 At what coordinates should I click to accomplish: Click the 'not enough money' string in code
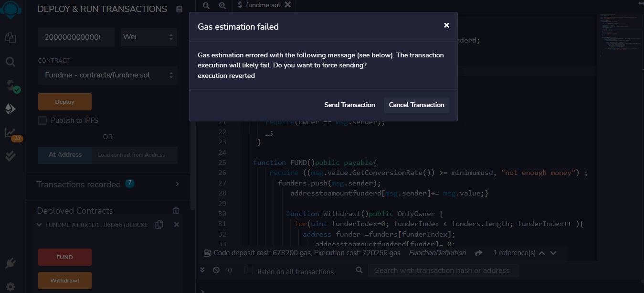point(540,173)
